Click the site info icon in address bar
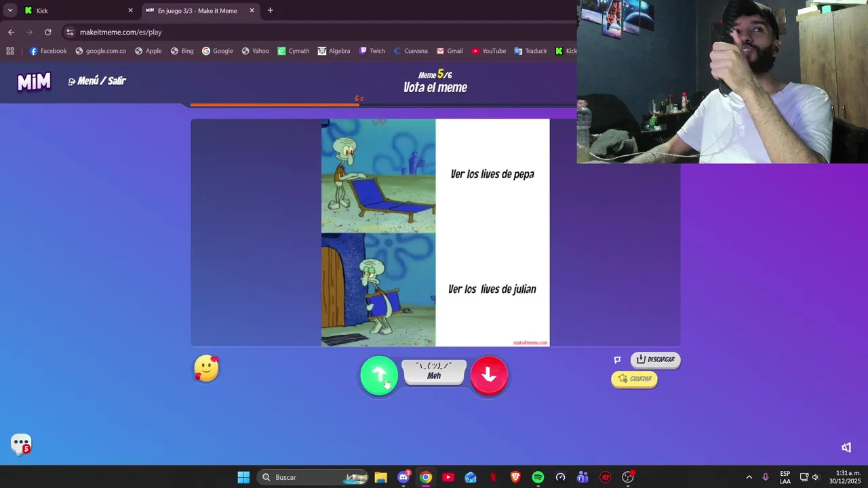This screenshot has width=868, height=488. click(x=70, y=32)
